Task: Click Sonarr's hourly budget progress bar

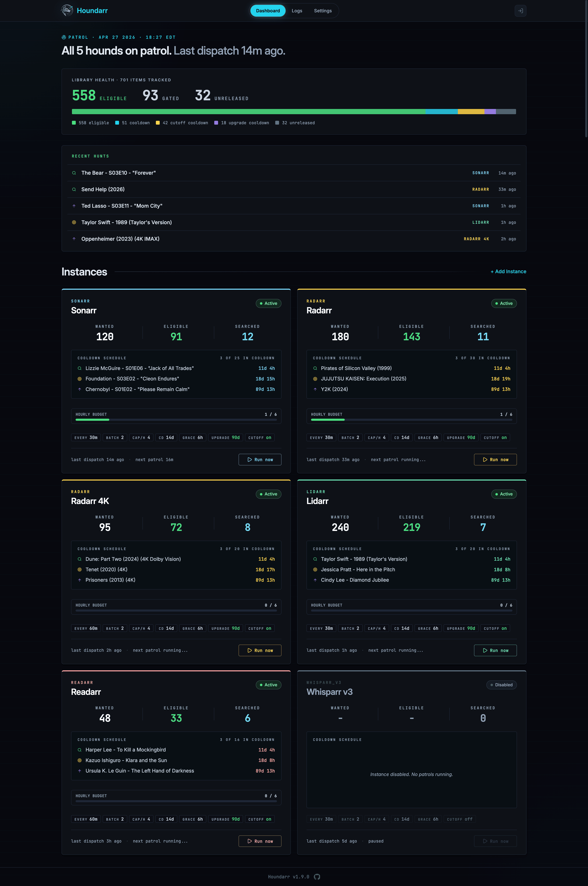Action: coord(176,420)
